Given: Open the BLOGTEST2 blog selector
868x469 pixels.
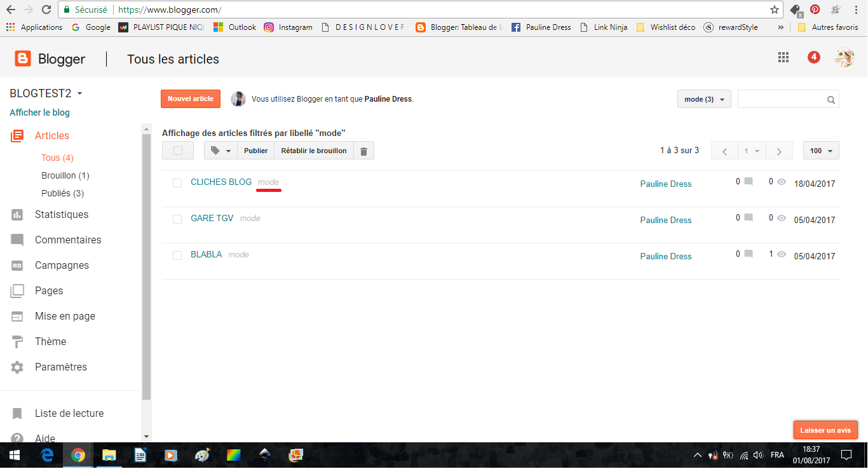Looking at the screenshot, I should [46, 93].
